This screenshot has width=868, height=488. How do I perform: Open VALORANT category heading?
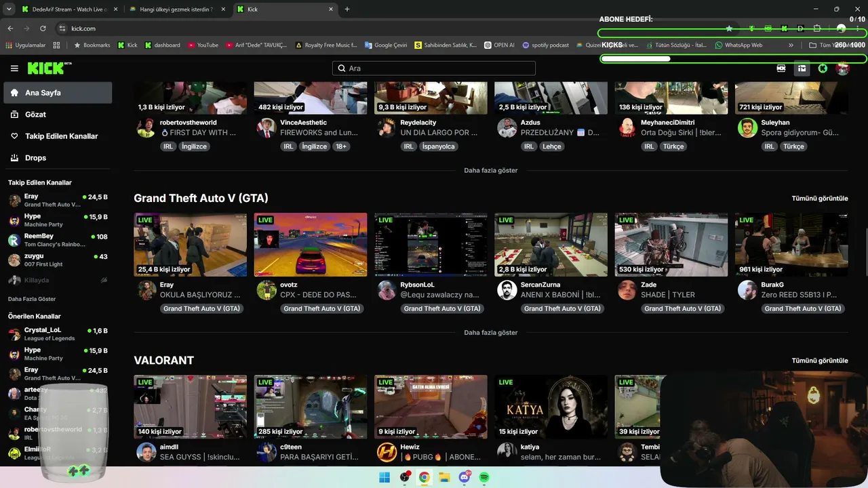click(163, 361)
